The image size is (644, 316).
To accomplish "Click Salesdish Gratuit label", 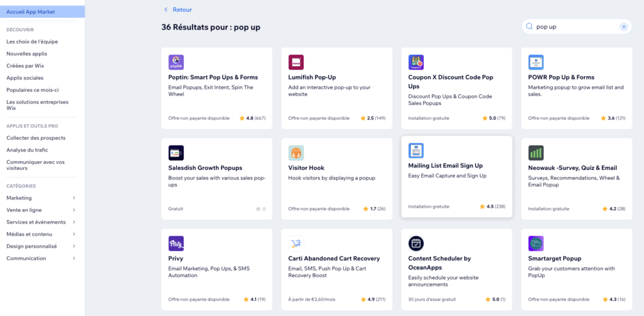I will coord(176,209).
